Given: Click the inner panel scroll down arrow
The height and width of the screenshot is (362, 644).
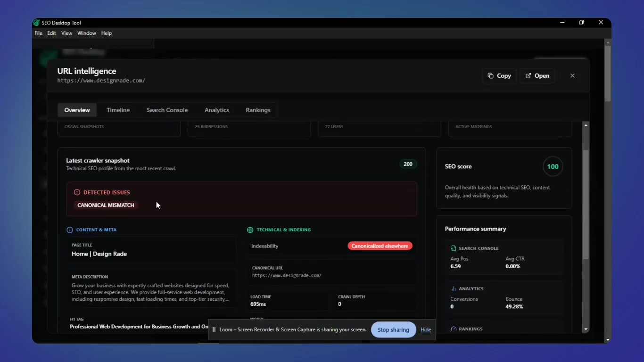Looking at the screenshot, I should pos(586,329).
